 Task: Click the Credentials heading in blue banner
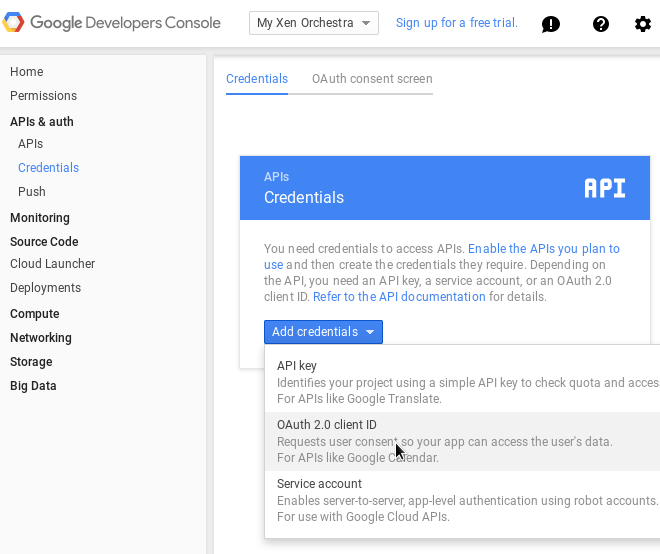click(x=304, y=197)
